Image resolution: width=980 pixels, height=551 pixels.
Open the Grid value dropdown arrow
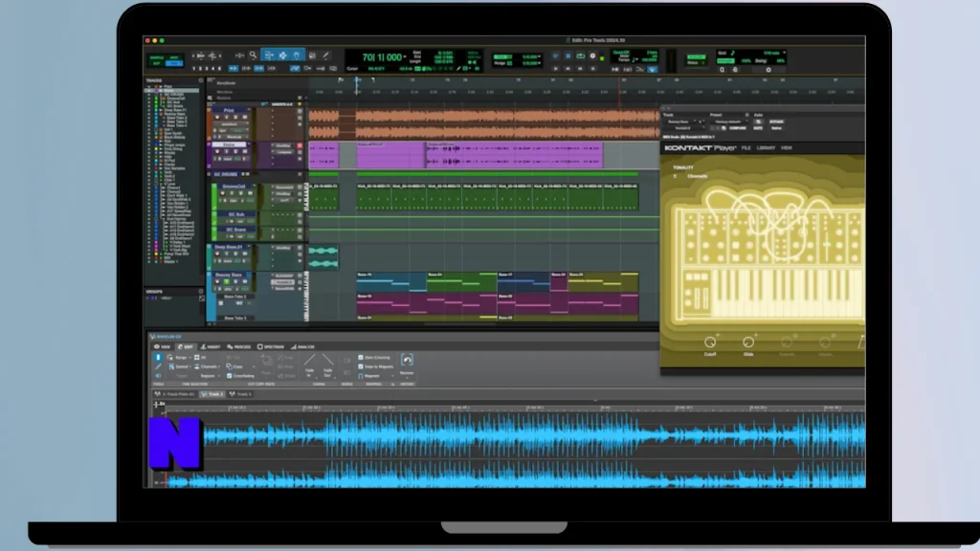pyautogui.click(x=785, y=52)
